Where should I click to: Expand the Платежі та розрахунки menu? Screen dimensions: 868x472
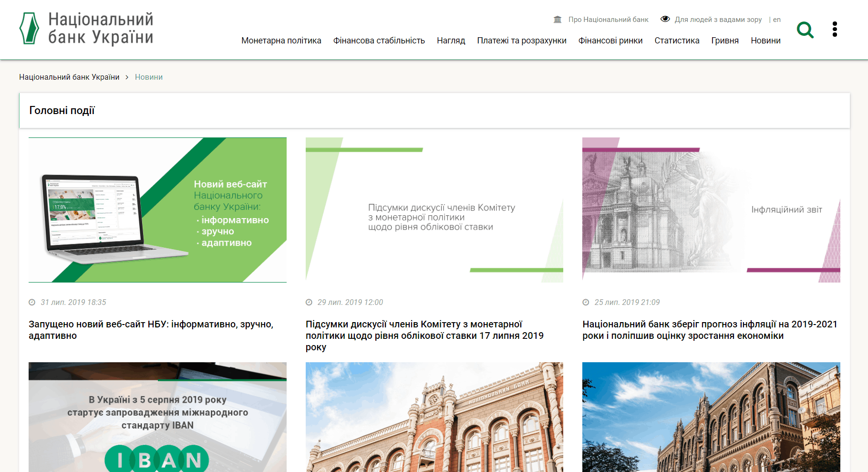[x=521, y=41]
